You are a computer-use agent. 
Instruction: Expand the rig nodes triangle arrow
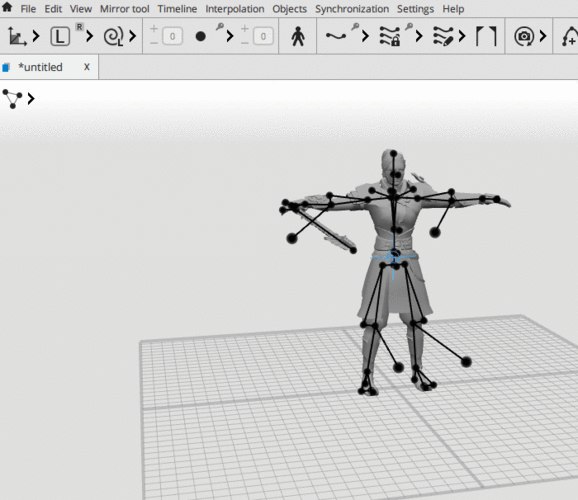pos(31,98)
